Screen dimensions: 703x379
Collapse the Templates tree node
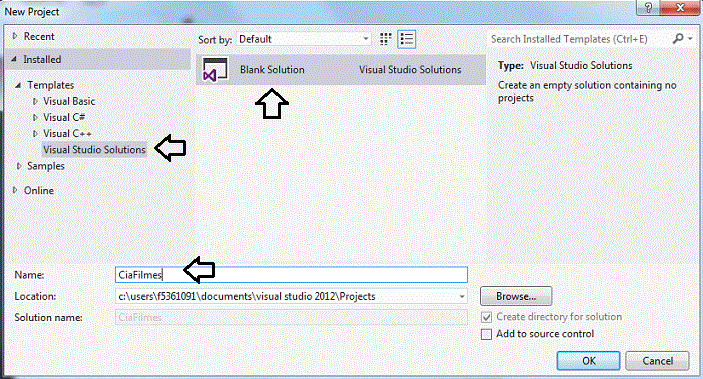click(18, 85)
